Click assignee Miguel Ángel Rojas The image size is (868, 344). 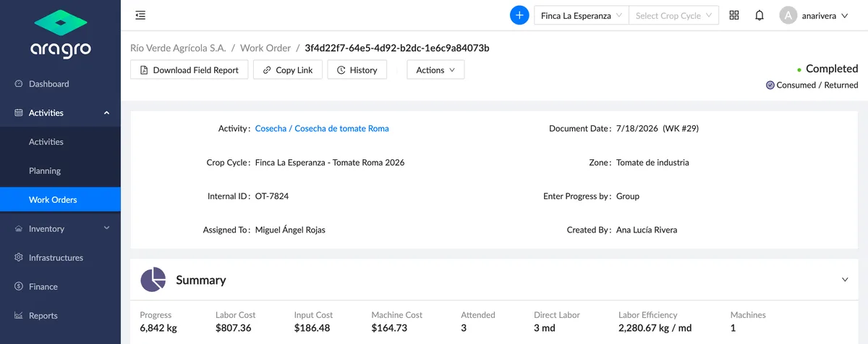point(290,230)
